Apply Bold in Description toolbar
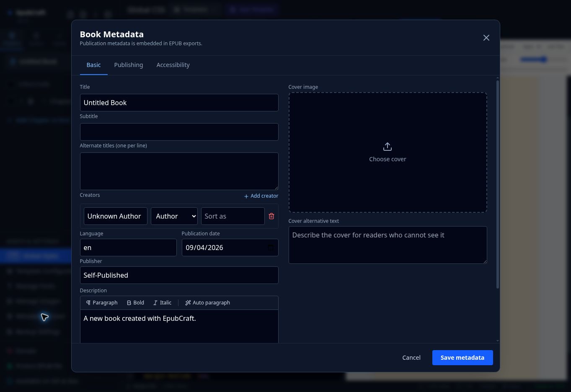Image resolution: width=571 pixels, height=392 pixels. (135, 303)
